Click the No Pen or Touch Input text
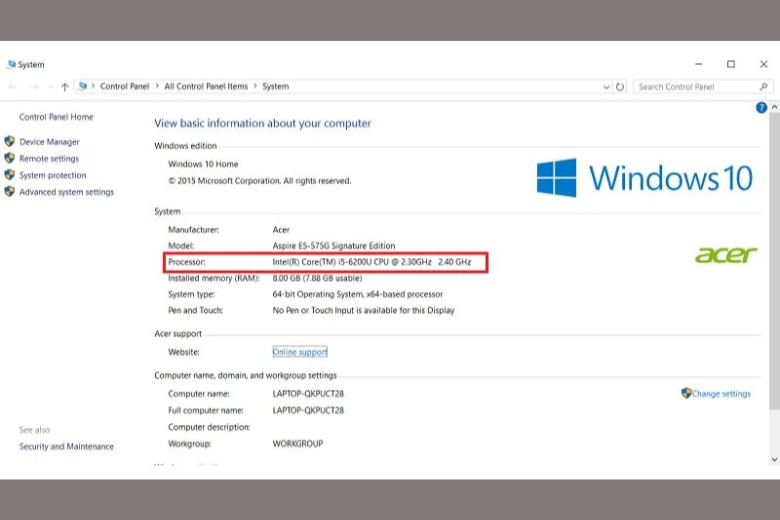 [364, 311]
